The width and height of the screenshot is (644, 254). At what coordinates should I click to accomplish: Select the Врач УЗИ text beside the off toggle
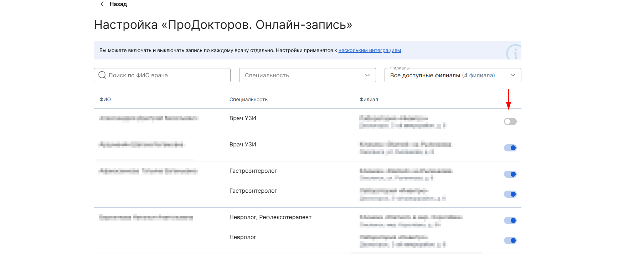pyautogui.click(x=243, y=118)
